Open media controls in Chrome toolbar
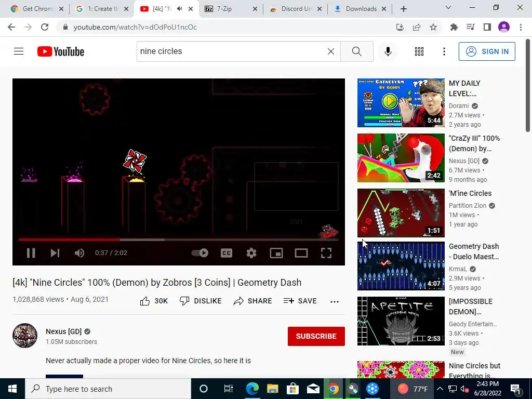Image resolution: width=532 pixels, height=399 pixels. point(471,27)
